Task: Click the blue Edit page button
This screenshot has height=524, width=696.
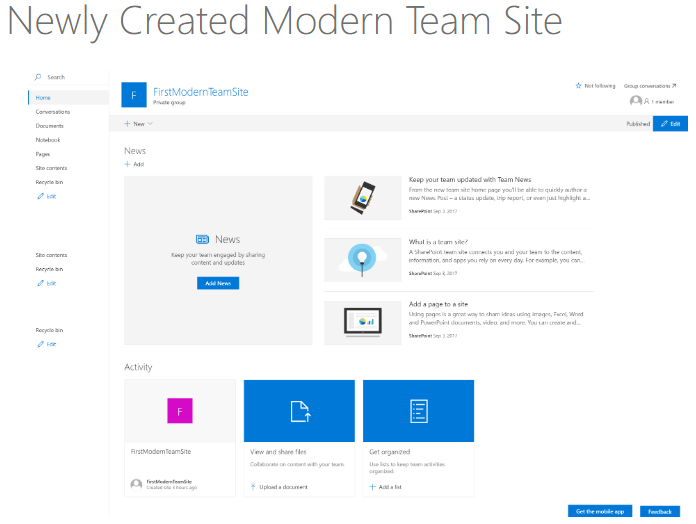Action: pyautogui.click(x=670, y=124)
